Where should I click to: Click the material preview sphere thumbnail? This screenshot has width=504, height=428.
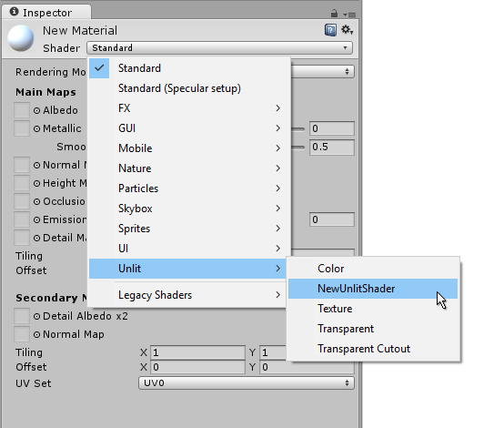coord(21,38)
